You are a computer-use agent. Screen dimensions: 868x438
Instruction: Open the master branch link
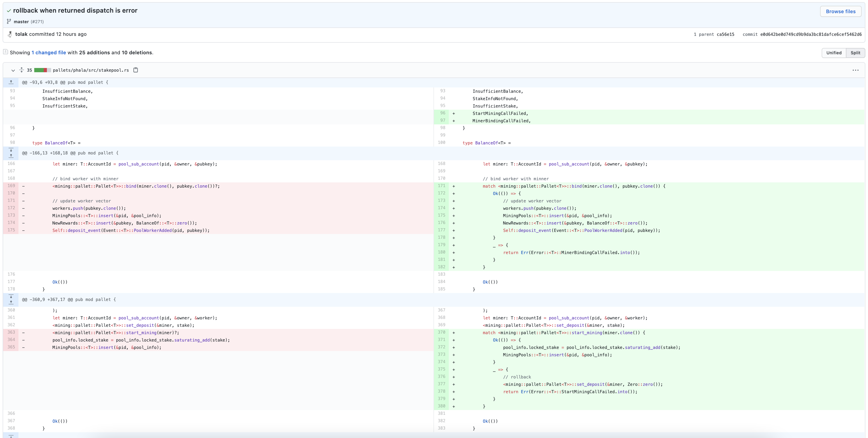21,22
